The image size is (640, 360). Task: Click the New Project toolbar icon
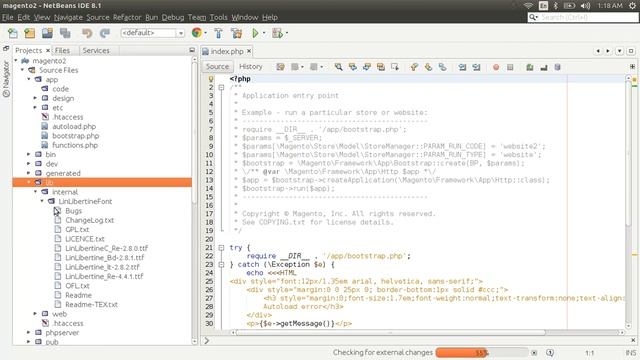tap(30, 33)
